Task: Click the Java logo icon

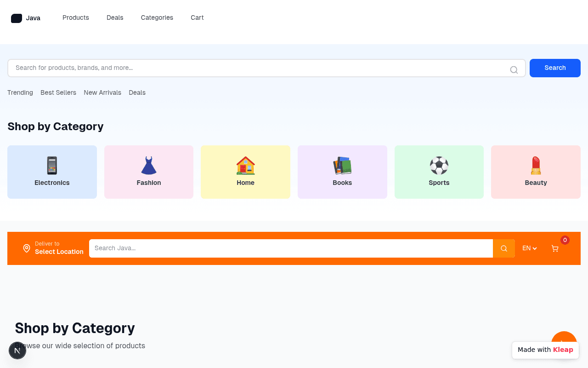Action: (17, 18)
